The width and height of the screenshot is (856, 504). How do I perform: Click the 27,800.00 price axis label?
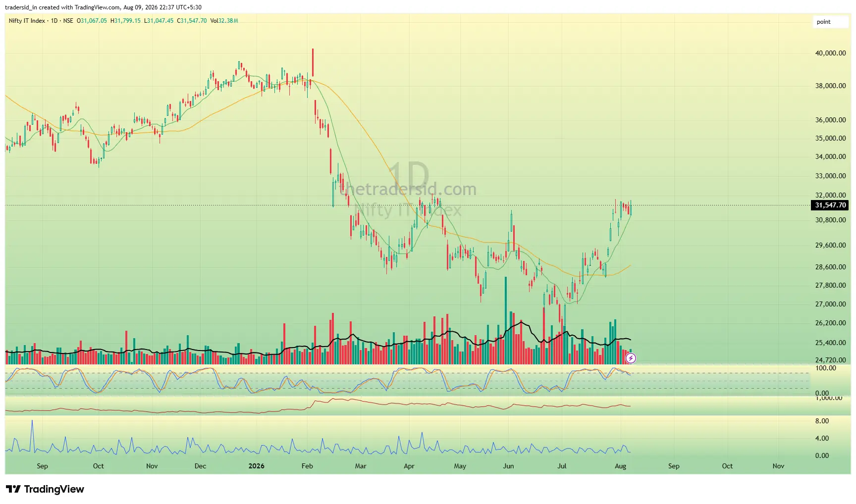[830, 285]
